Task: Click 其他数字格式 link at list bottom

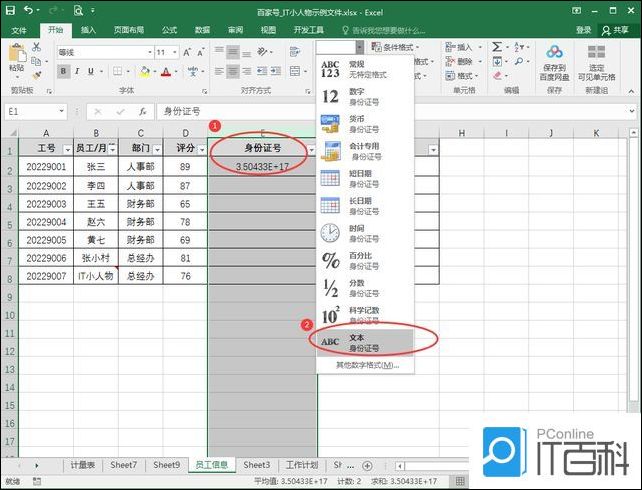Action: click(366, 365)
